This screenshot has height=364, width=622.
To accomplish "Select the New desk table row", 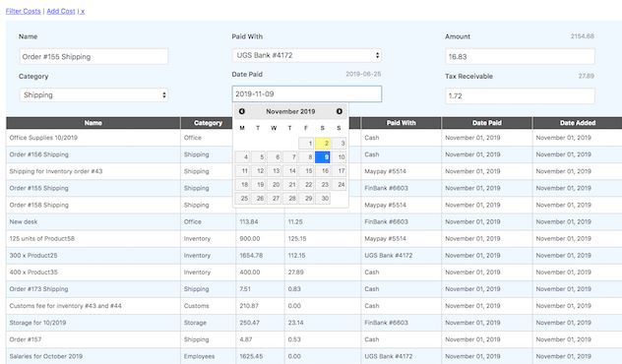I will coord(314,222).
